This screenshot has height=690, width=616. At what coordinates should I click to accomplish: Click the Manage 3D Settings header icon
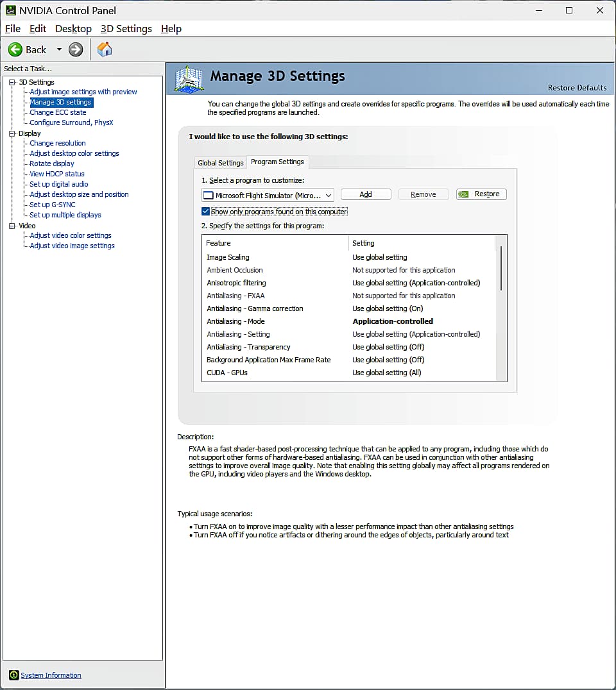[x=189, y=78]
